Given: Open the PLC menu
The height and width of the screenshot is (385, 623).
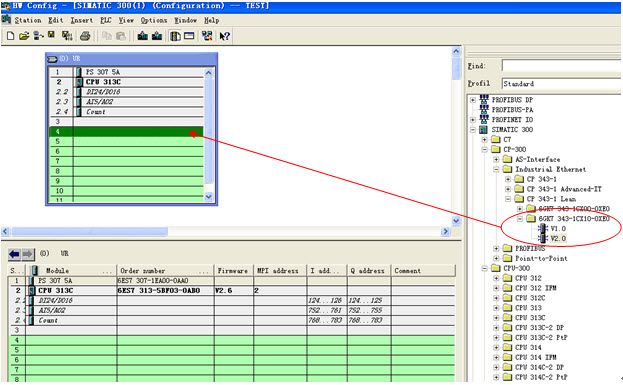Looking at the screenshot, I should click(106, 20).
